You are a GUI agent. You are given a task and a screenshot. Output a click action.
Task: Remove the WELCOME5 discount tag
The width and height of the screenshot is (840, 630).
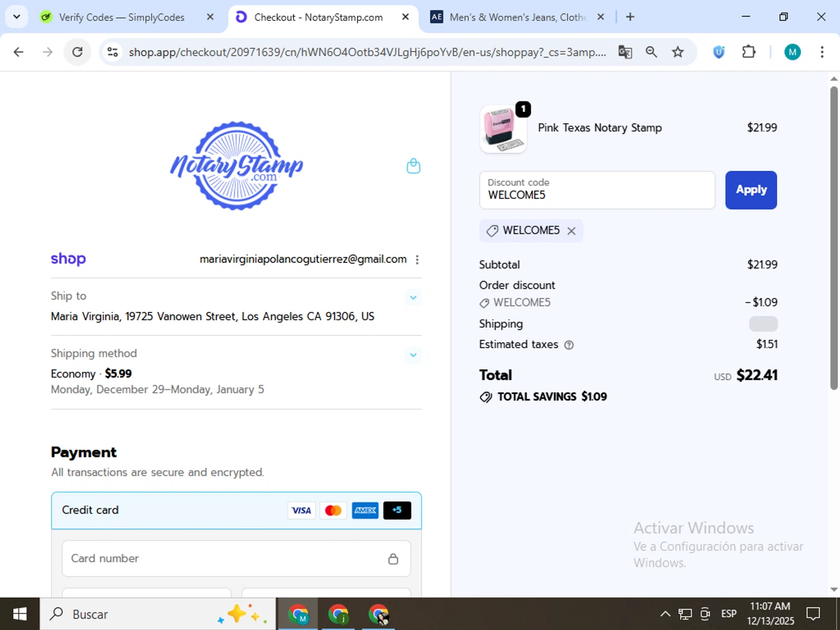(x=571, y=231)
